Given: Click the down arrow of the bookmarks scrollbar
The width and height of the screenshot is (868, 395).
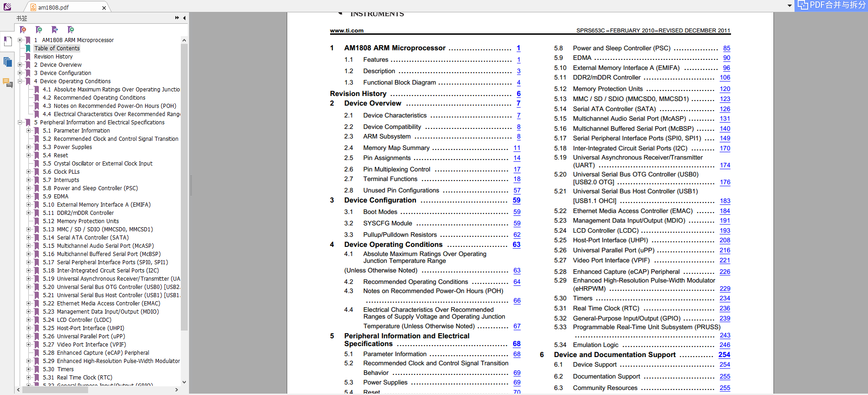Looking at the screenshot, I should tap(184, 382).
